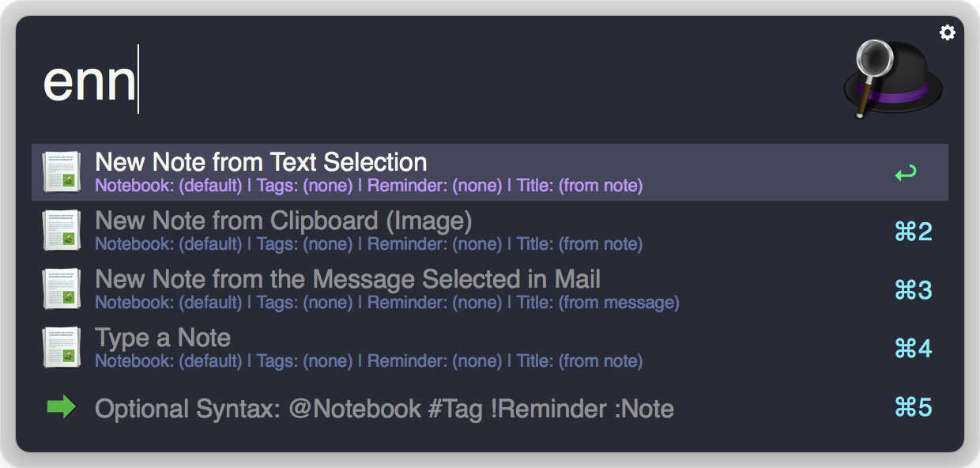Open Alfred preferences via the gear icon
980x468 pixels.
coord(947,33)
